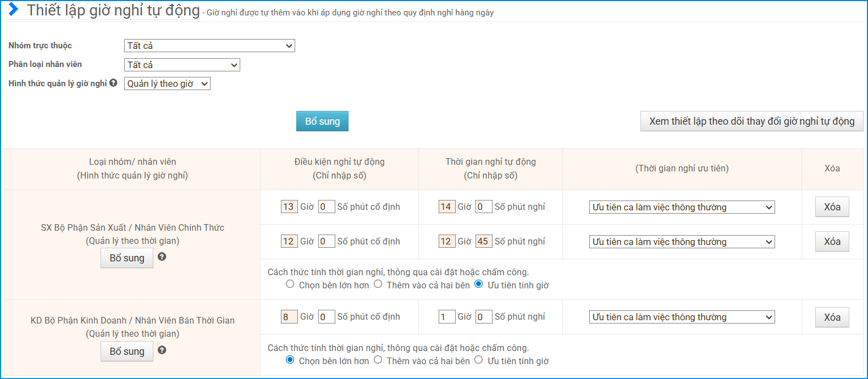868x379 pixels.
Task: Click the hour field showing 13
Action: [289, 207]
